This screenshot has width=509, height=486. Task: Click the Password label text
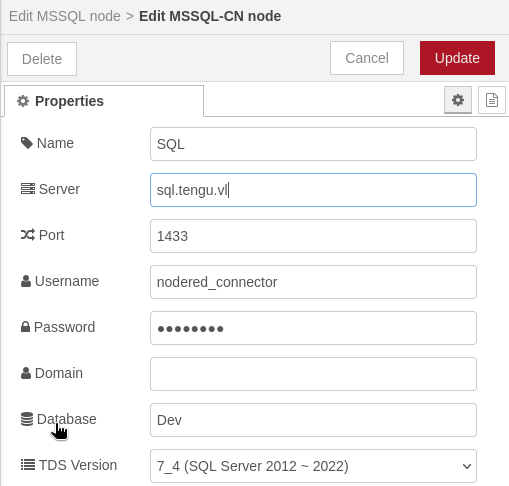pyautogui.click(x=65, y=327)
